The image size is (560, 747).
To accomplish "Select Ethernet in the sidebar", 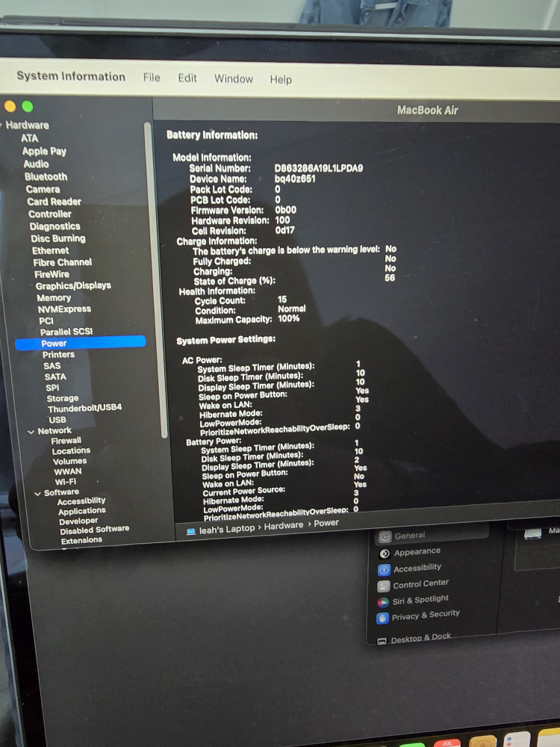I will tap(51, 250).
